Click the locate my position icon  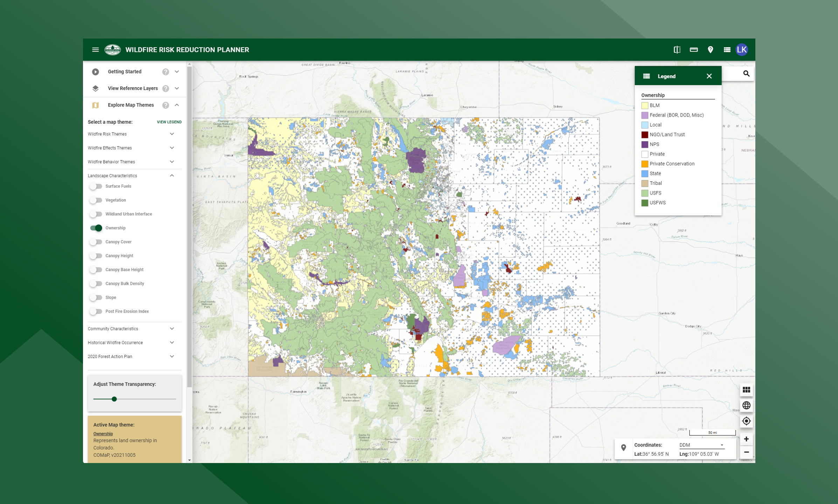[x=746, y=421]
